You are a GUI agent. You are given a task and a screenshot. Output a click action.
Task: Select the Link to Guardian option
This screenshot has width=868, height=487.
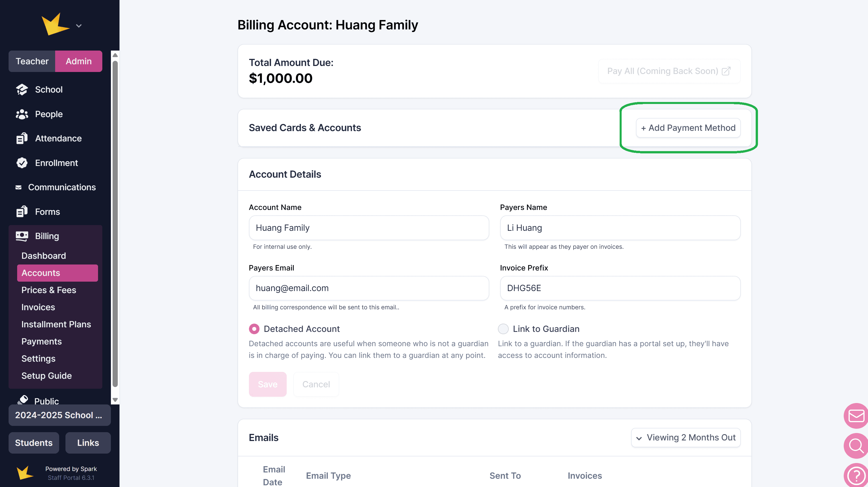(x=503, y=329)
